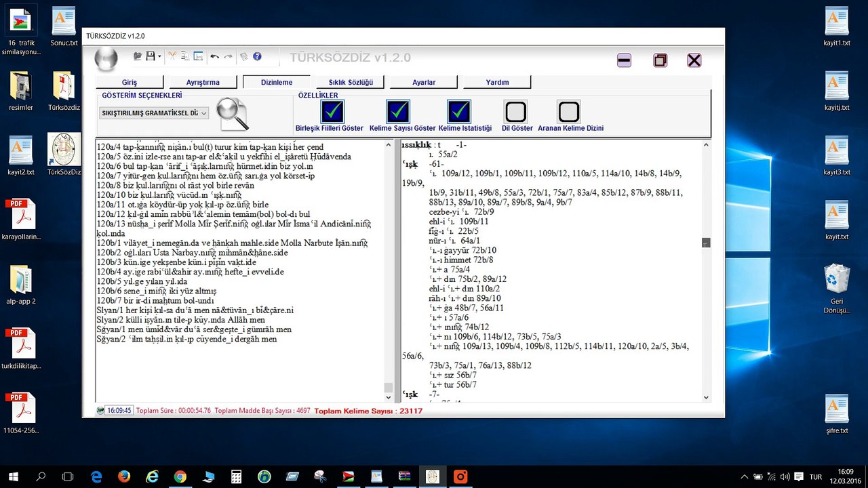Select the Geri Dönüşüm recycle bin icon

tap(837, 289)
